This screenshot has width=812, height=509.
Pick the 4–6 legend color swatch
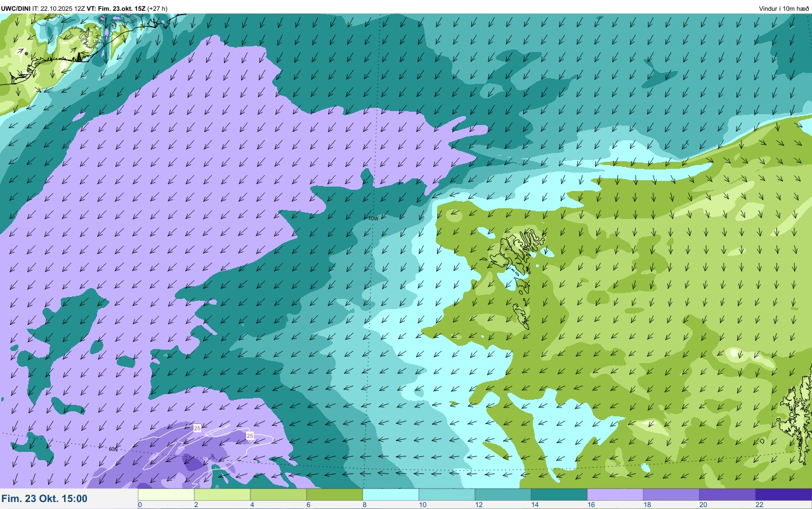(x=278, y=494)
